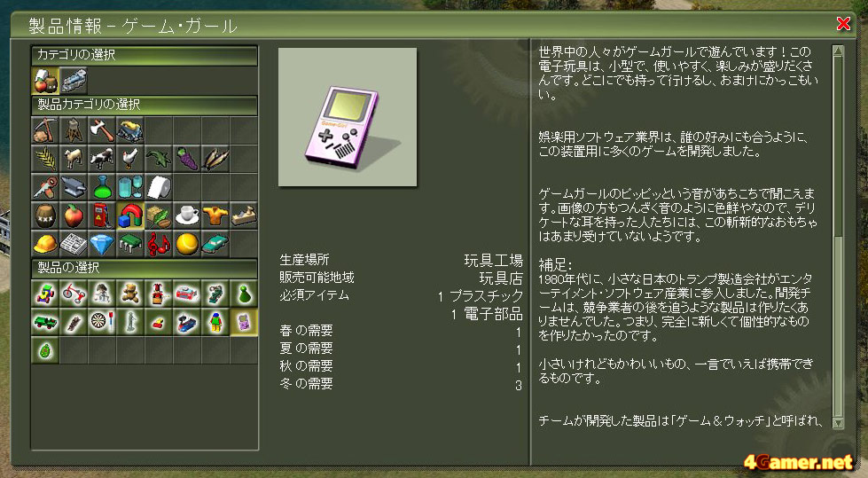Select the yellow hard hat category
This screenshot has height=478, width=868.
45,244
